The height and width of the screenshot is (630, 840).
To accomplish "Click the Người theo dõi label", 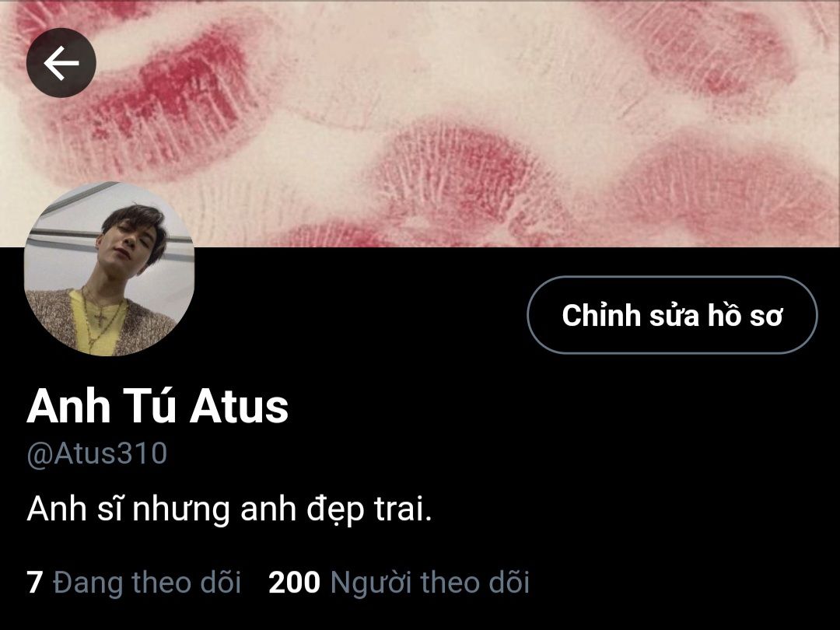I will (x=430, y=583).
